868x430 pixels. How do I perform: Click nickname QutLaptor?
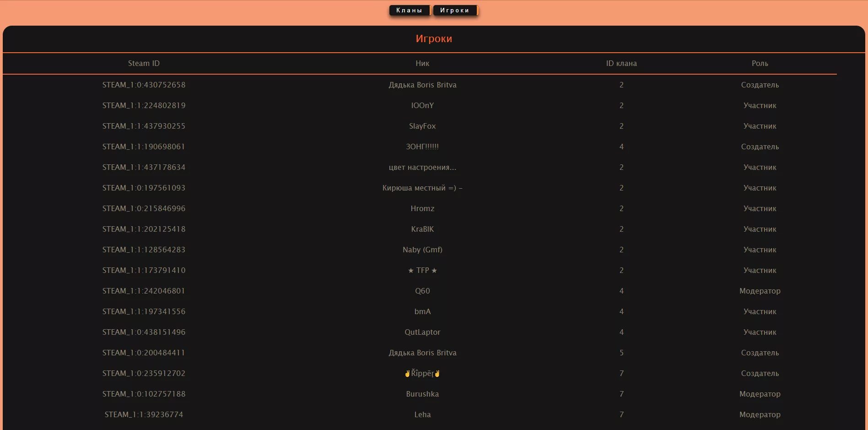pyautogui.click(x=422, y=332)
